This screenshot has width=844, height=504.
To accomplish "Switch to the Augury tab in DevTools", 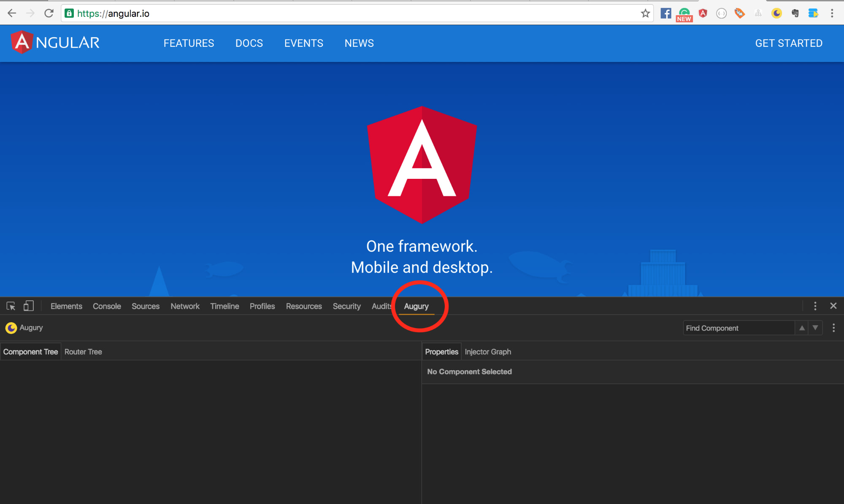I will point(416,306).
